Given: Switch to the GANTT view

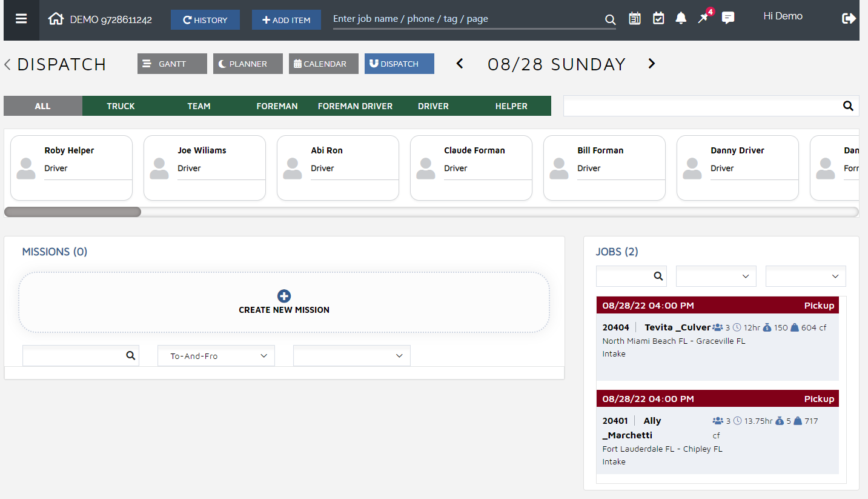Looking at the screenshot, I should pos(172,64).
